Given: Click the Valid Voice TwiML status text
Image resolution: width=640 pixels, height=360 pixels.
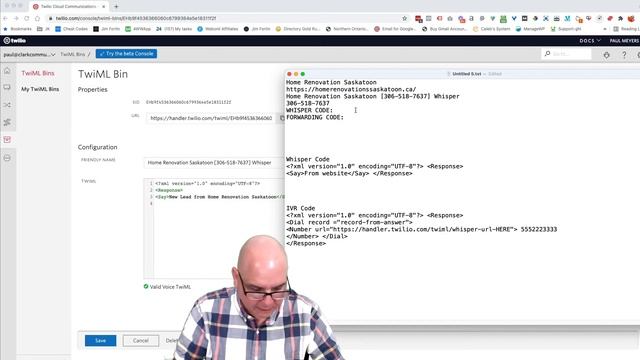Looking at the screenshot, I should click(x=170, y=287).
